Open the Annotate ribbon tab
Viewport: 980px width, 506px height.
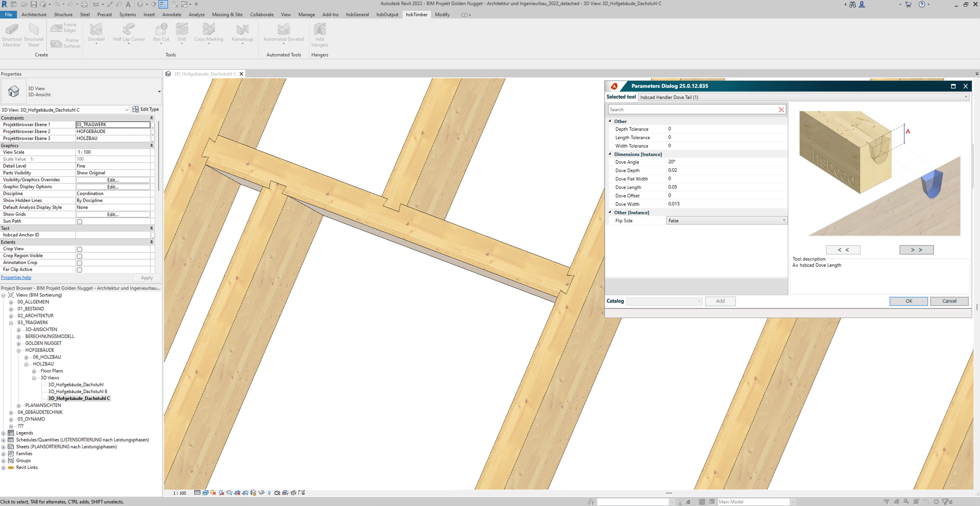point(172,15)
